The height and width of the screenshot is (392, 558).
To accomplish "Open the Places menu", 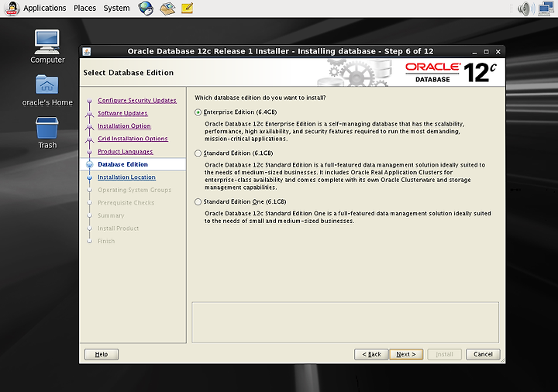I will tap(84, 8).
